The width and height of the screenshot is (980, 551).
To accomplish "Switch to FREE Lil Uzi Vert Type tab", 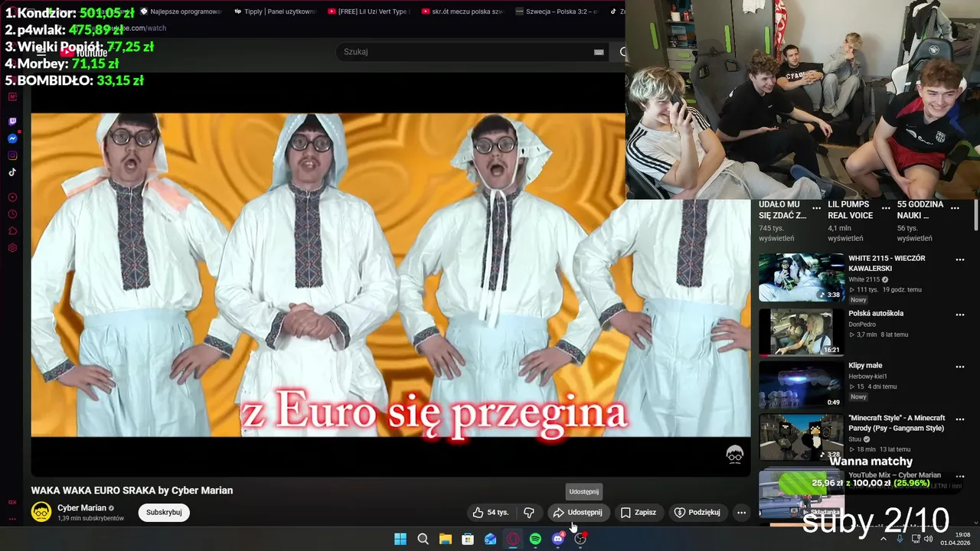I will [x=367, y=11].
